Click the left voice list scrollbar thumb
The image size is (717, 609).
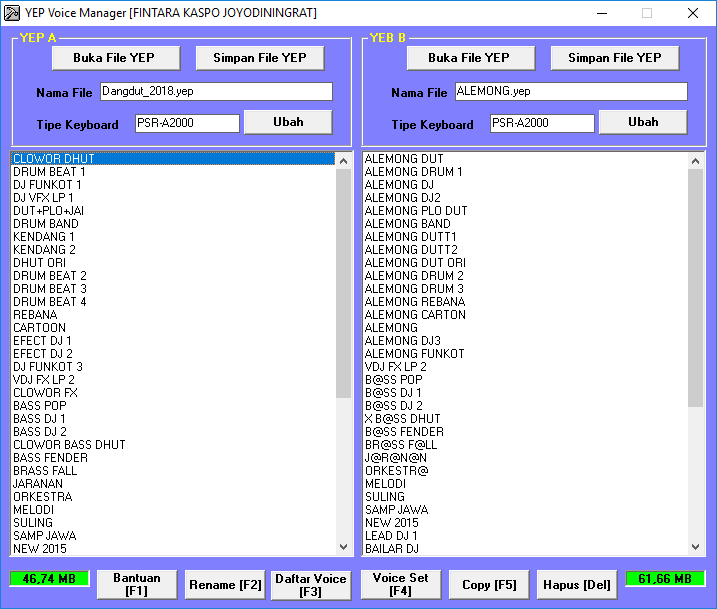click(x=343, y=283)
